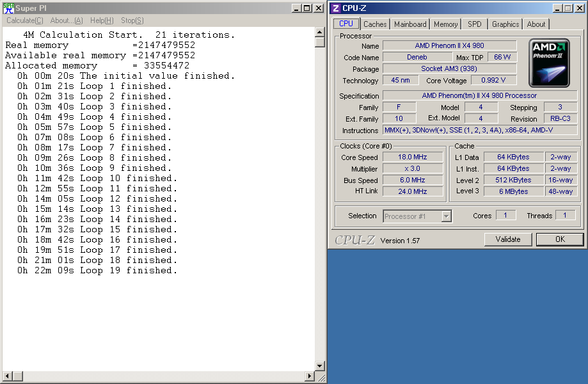Click the Level 3 value 6 MBytes
Screen dimensions: 588x384
click(x=513, y=191)
